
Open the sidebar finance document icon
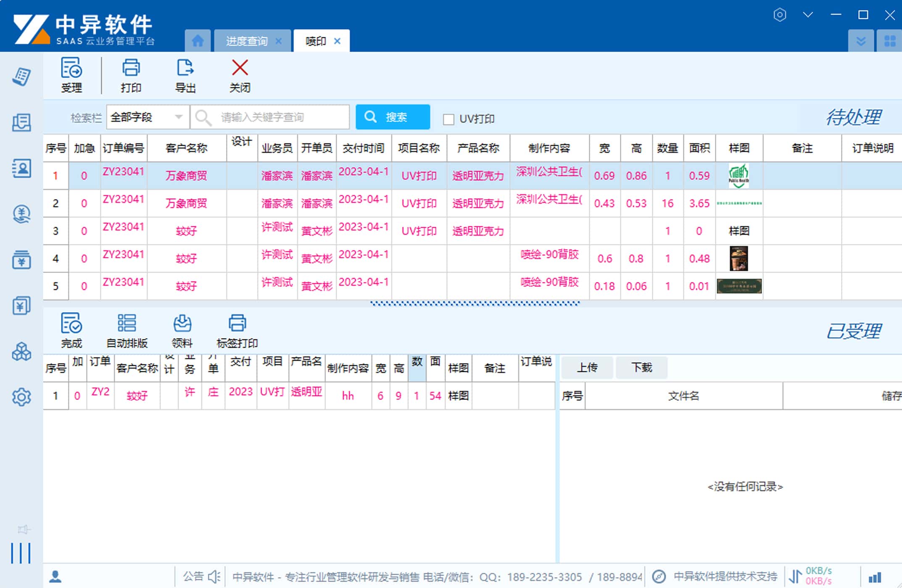coord(21,306)
